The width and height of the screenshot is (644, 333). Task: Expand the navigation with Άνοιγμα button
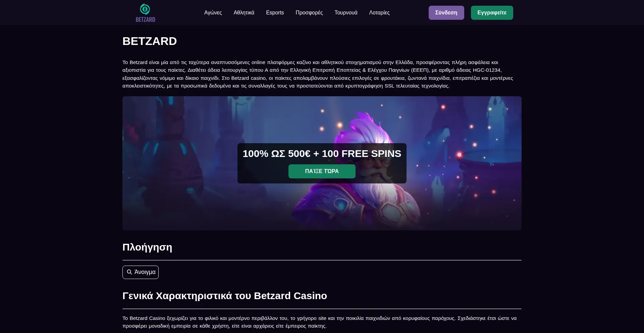click(x=141, y=272)
